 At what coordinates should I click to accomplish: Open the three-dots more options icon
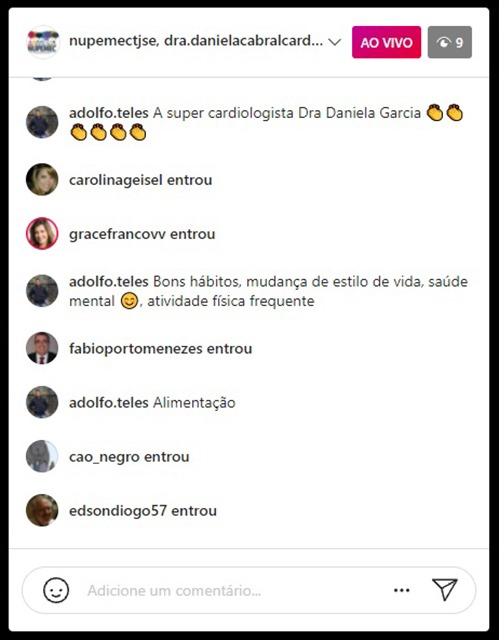coord(402,590)
